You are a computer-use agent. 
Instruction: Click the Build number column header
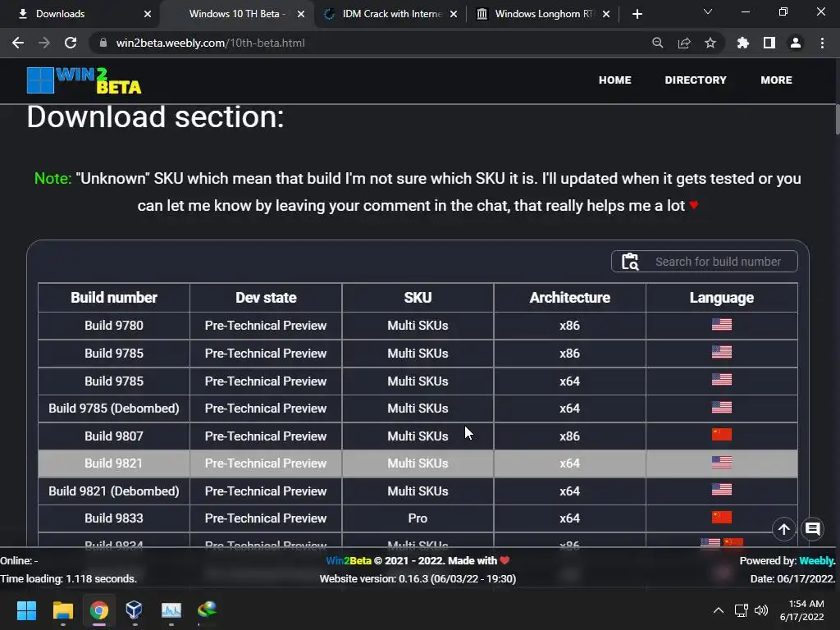113,297
